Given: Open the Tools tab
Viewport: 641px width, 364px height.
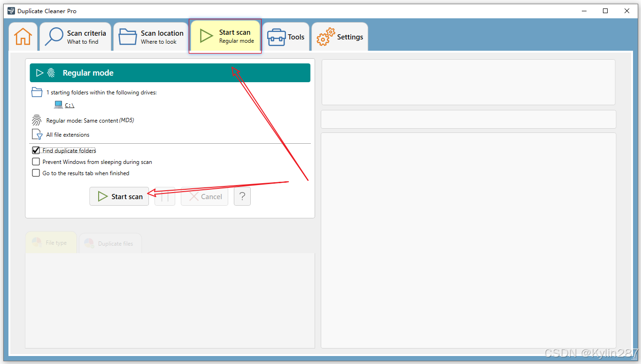Looking at the screenshot, I should (x=286, y=37).
